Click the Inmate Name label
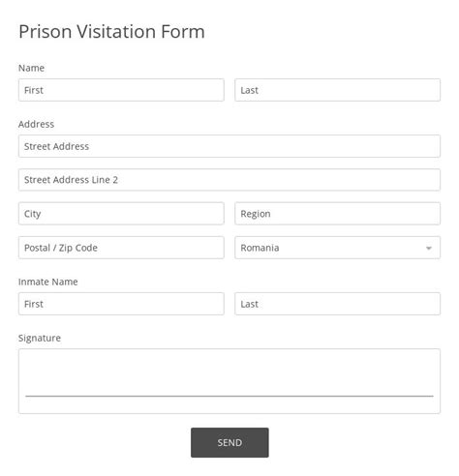This screenshot has width=459, height=476. 47,282
